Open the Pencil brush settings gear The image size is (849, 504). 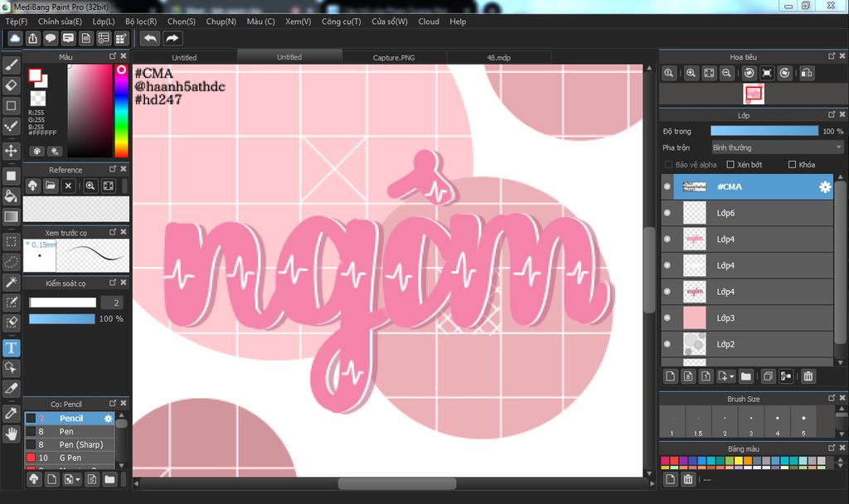109,419
